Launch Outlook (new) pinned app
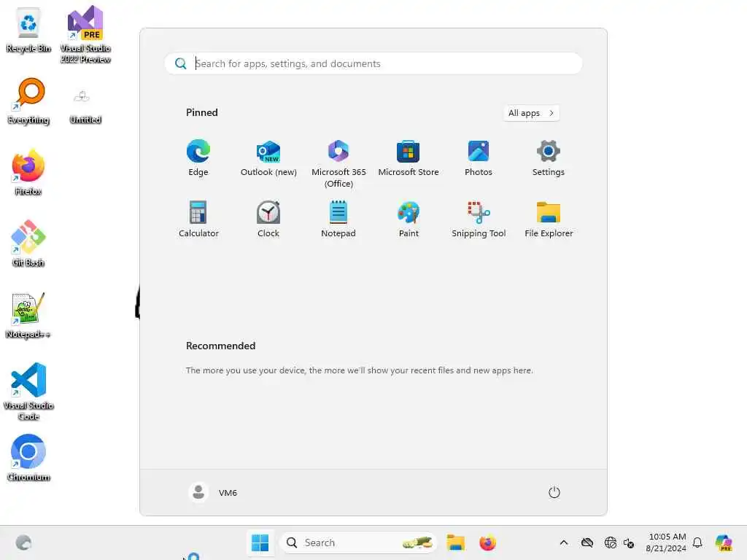This screenshot has width=747, height=560. coord(268,158)
